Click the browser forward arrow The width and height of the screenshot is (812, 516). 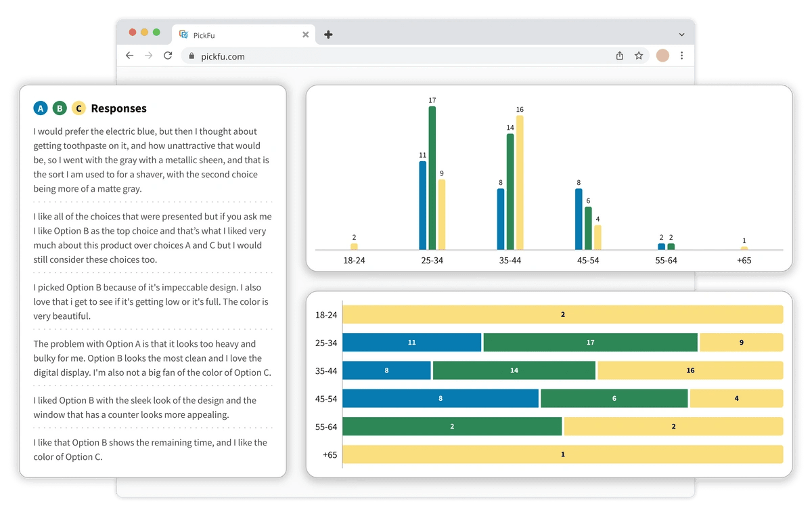149,56
